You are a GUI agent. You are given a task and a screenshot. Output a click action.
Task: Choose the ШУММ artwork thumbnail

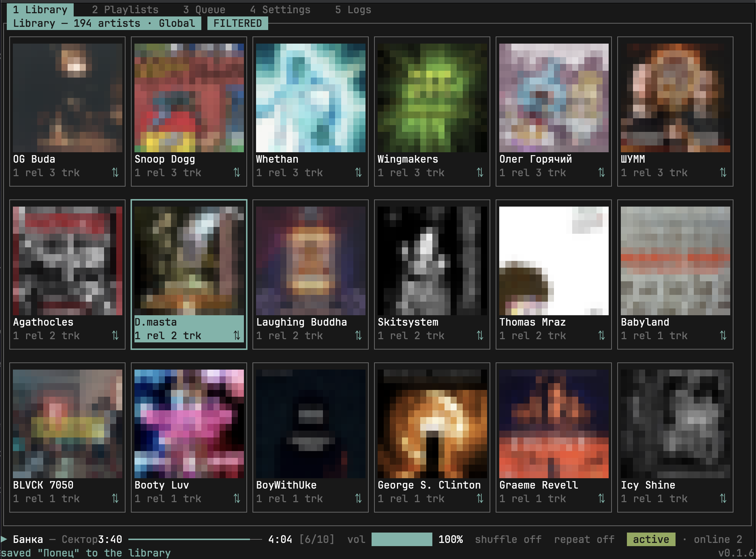coord(676,98)
